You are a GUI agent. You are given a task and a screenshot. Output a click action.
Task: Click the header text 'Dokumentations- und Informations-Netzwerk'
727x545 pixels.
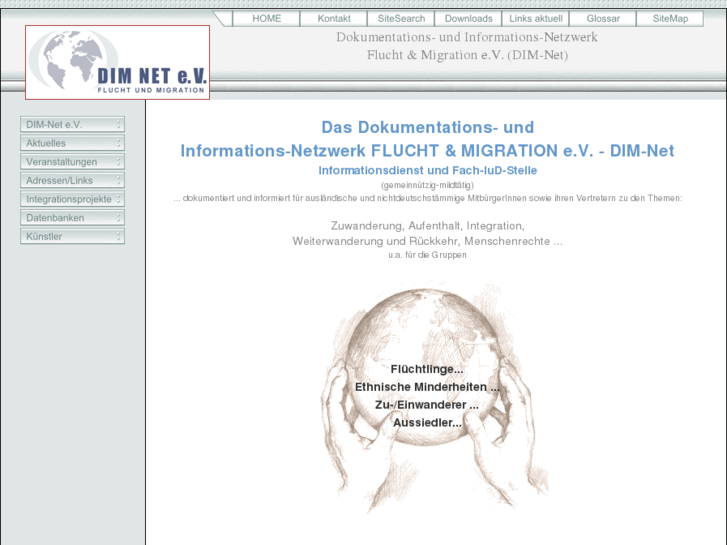tap(467, 37)
